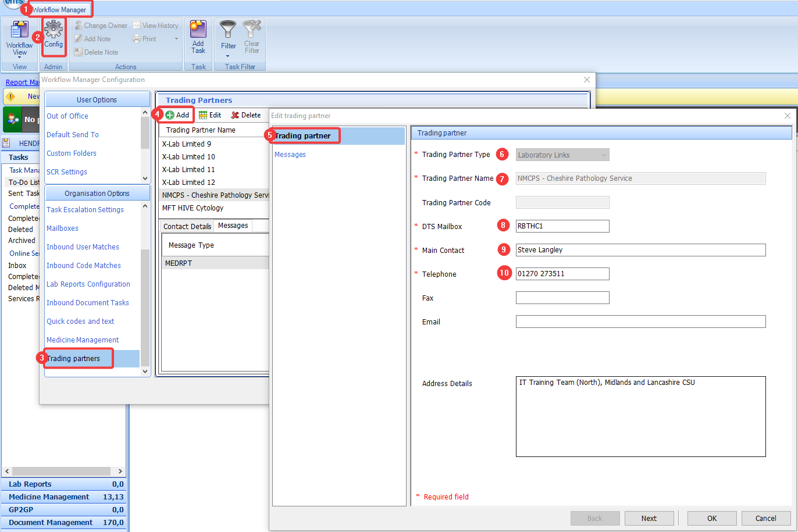Open the GP2GP section
The width and height of the screenshot is (798, 532).
pos(63,510)
